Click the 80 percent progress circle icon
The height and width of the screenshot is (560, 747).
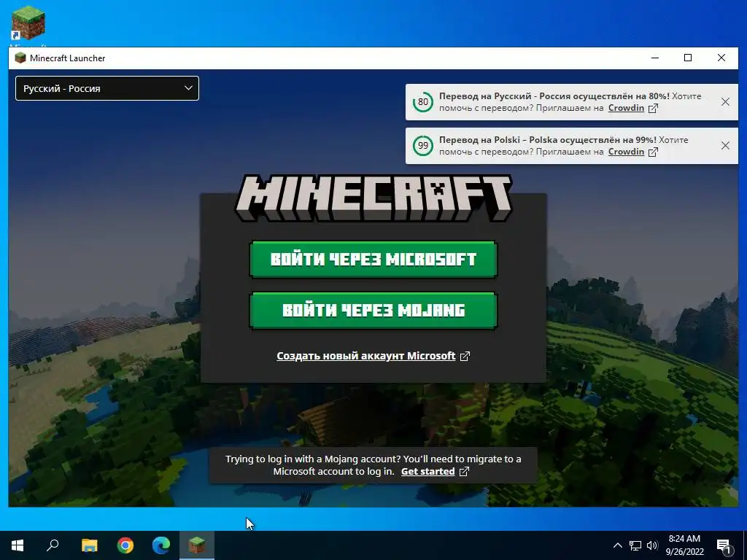[x=423, y=102]
